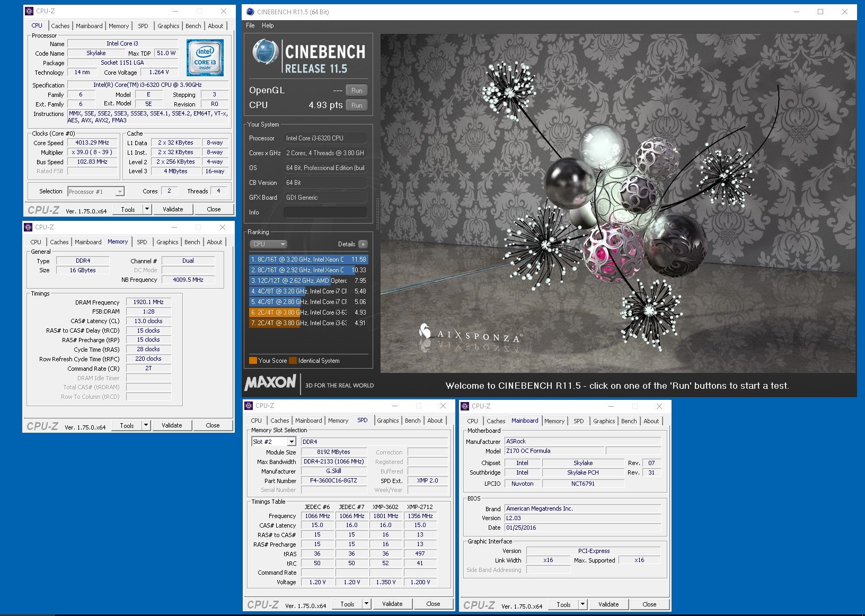Image resolution: width=865 pixels, height=616 pixels.
Task: Click the CPU-Z icon in the CPU window title bar
Action: tap(30, 11)
